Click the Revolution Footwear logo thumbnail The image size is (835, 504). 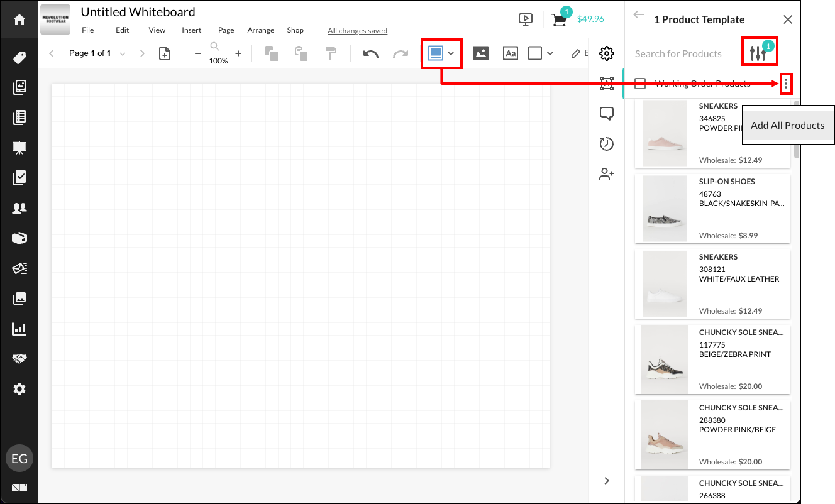coord(55,20)
